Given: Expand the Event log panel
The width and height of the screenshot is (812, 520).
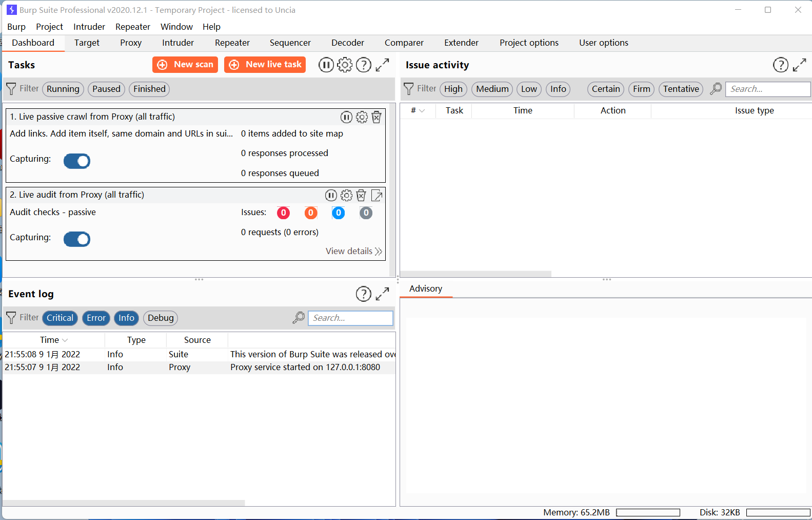Looking at the screenshot, I should tap(383, 294).
